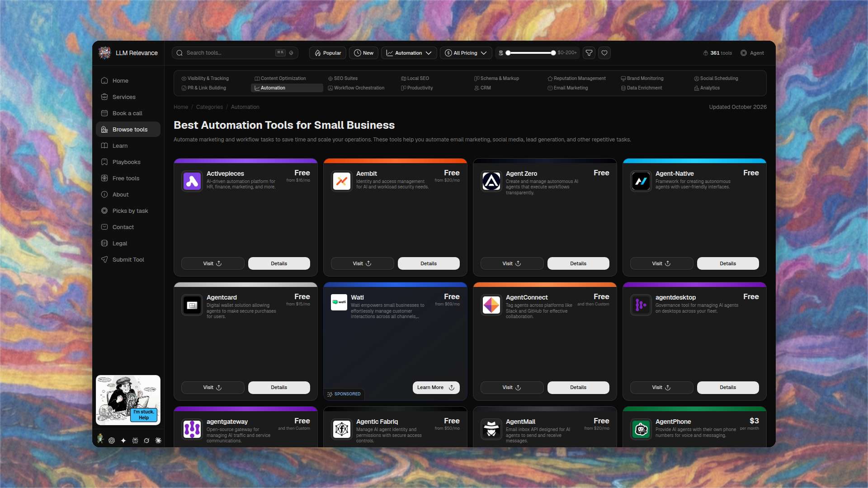Click Details button on agentdesktop card
The image size is (868, 488).
pos(728,388)
